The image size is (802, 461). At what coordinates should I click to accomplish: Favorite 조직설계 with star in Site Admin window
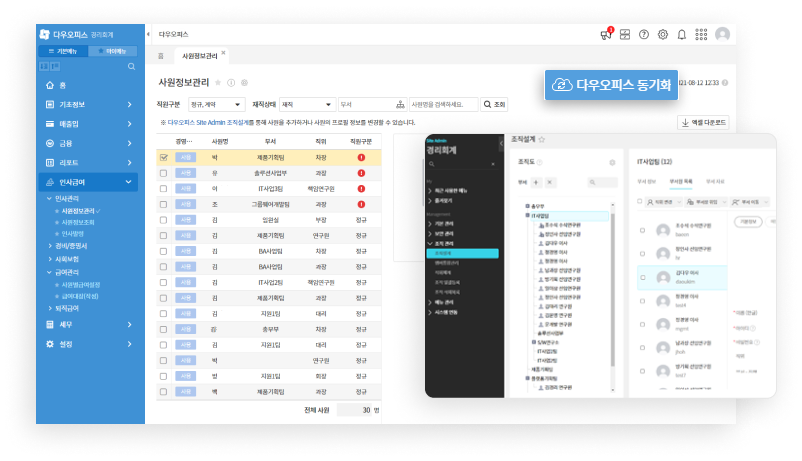[542, 139]
